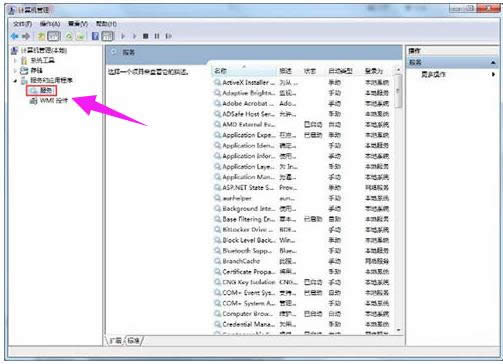Open Help via blue question-mark icon
503x364 pixels.
pyautogui.click(x=95, y=36)
